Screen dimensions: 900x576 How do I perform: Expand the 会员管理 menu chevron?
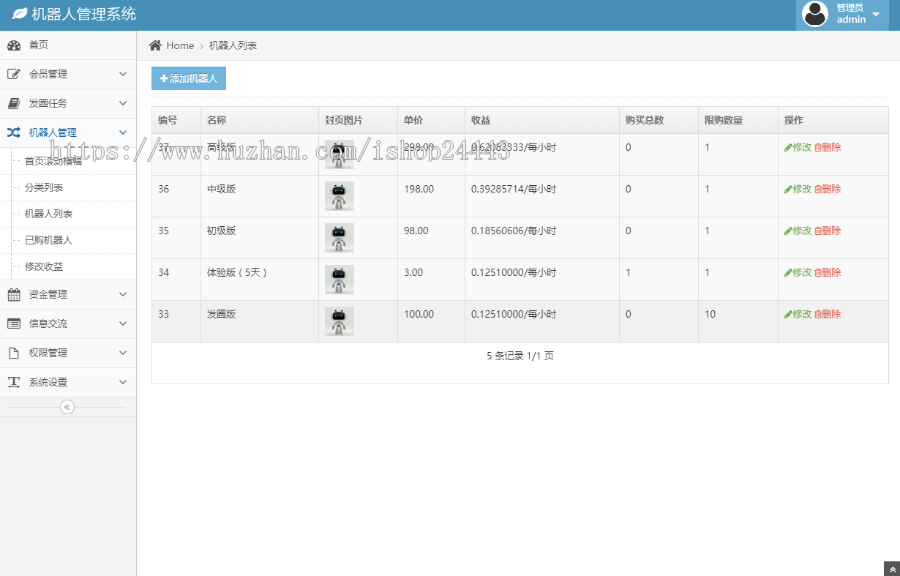123,74
